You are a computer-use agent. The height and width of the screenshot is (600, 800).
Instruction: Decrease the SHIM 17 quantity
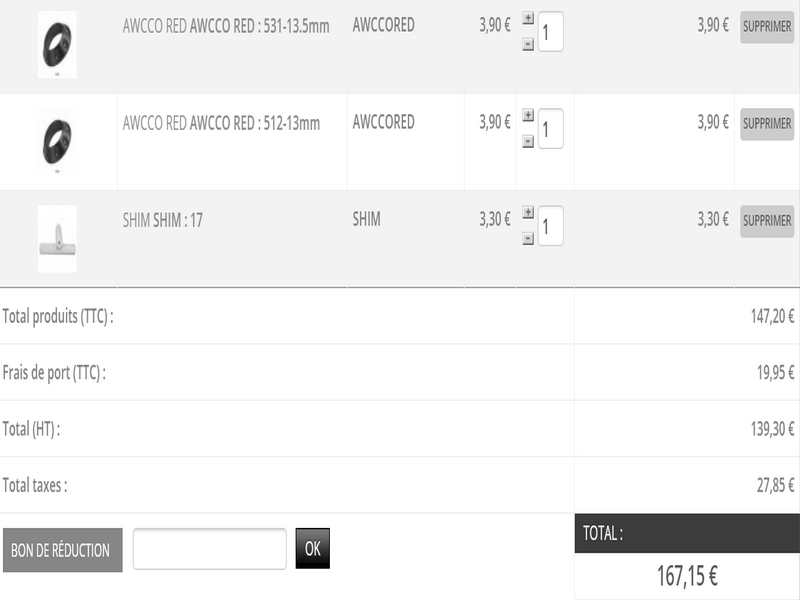point(528,239)
